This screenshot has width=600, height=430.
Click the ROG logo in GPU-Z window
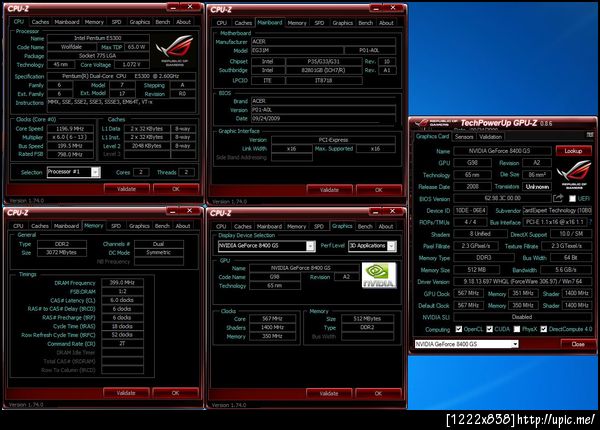tap(574, 174)
